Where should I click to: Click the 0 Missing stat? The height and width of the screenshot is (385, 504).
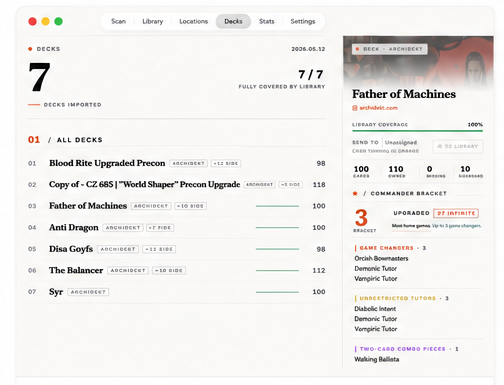click(x=436, y=171)
